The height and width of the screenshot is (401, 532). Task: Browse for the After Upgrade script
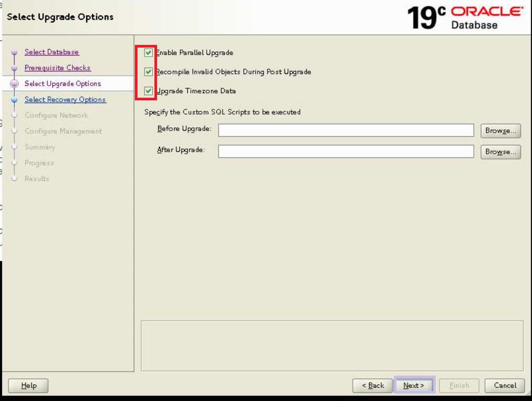click(500, 152)
